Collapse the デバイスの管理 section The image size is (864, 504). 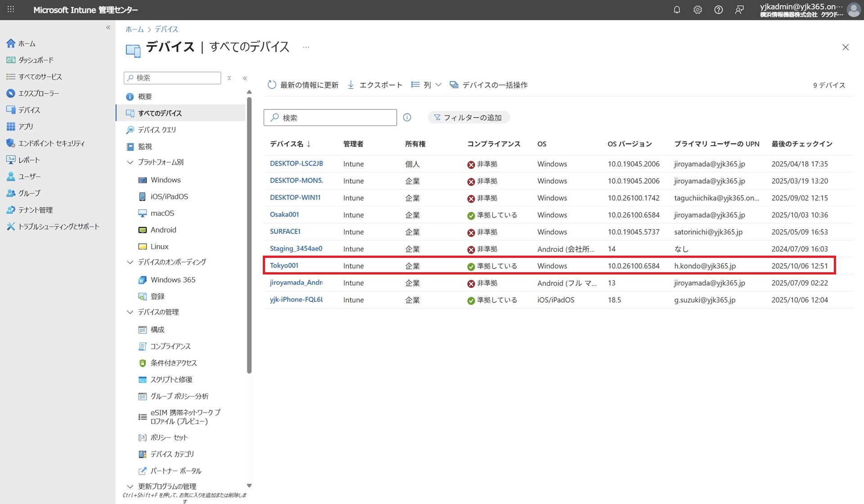[x=130, y=312]
